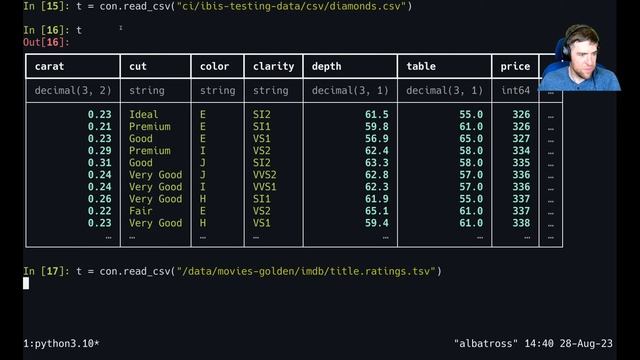This screenshot has width=640, height=360.
Task: Click depth value 59.8
Action: [x=377, y=127]
